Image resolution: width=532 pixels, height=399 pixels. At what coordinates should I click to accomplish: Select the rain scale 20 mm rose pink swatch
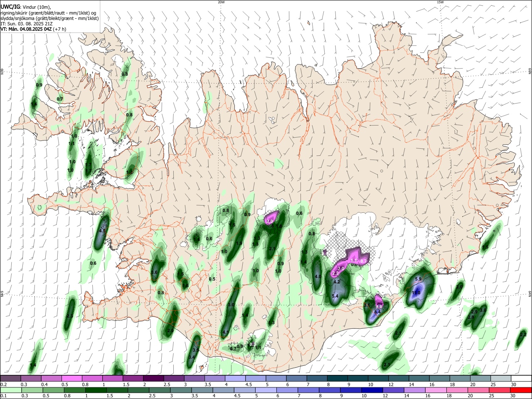coord(478,390)
